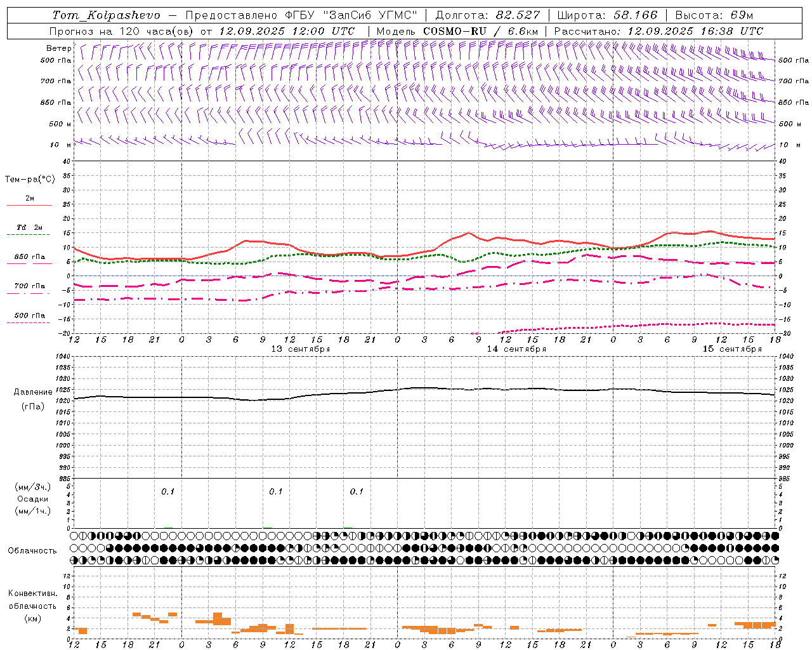Click the Долгота: 82.527 header value
The image size is (812, 650).
(488, 15)
